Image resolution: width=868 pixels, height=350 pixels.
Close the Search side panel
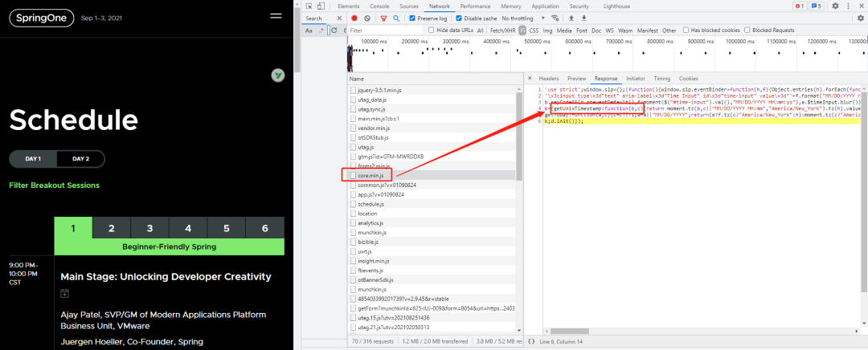tap(339, 18)
